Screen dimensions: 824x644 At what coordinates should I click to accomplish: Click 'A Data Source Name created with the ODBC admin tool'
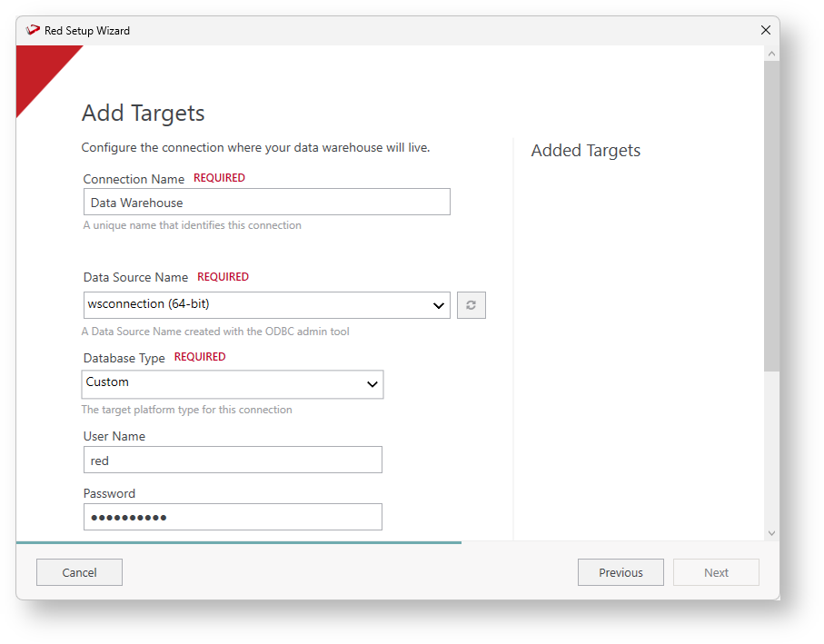coord(215,332)
